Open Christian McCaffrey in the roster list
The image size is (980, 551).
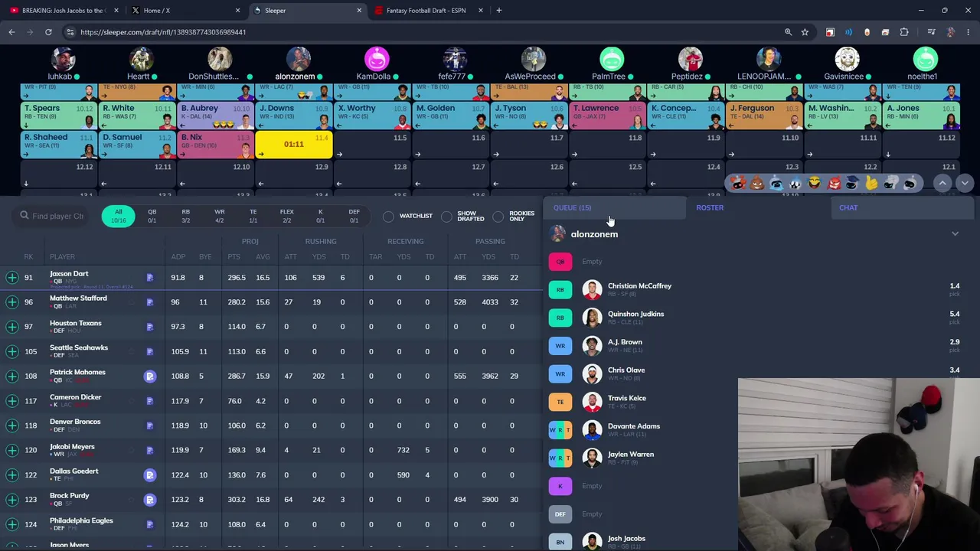click(x=639, y=286)
